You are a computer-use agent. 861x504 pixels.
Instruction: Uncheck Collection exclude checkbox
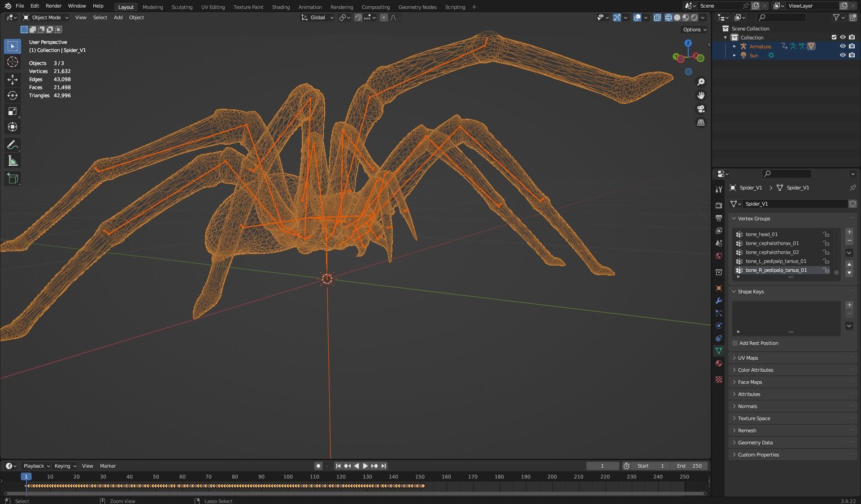(x=834, y=37)
